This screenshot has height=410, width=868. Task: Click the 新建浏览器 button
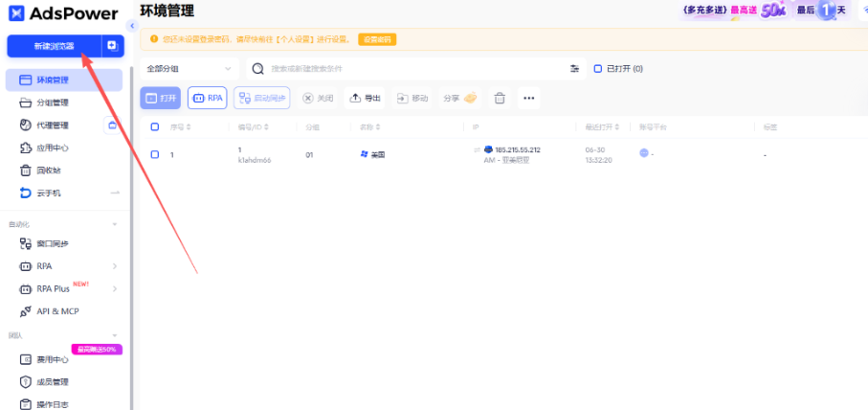[x=55, y=46]
